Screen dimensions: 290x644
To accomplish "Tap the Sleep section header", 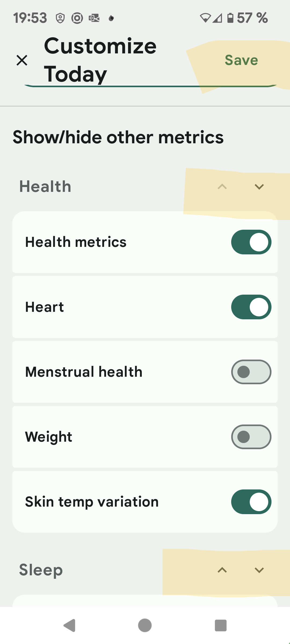I will tap(41, 570).
